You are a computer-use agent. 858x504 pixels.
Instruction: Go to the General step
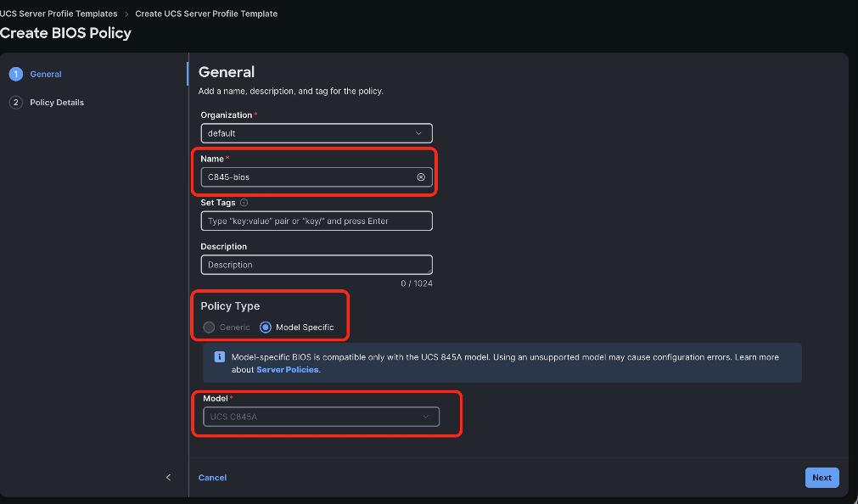pyautogui.click(x=46, y=74)
